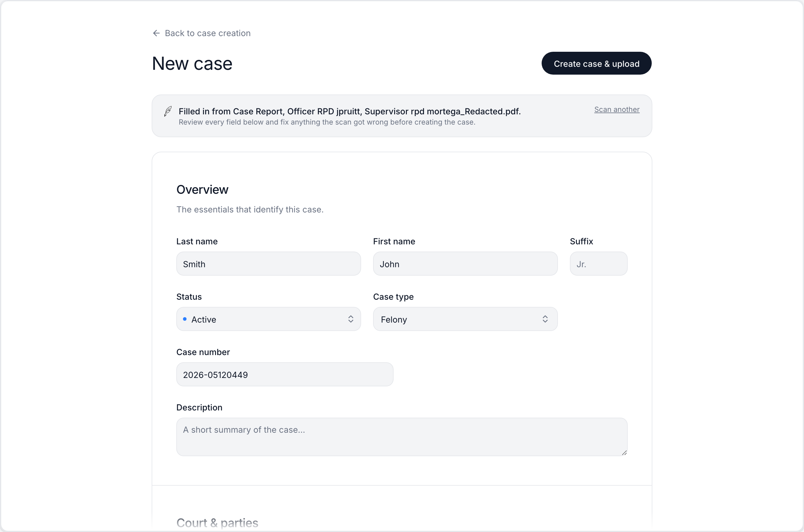Focus the Last name field containing Smith

click(268, 264)
